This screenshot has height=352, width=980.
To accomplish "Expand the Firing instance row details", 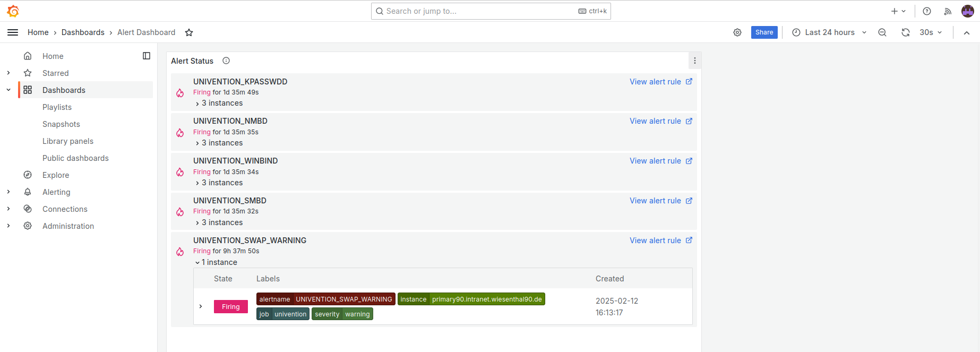I will pyautogui.click(x=201, y=306).
